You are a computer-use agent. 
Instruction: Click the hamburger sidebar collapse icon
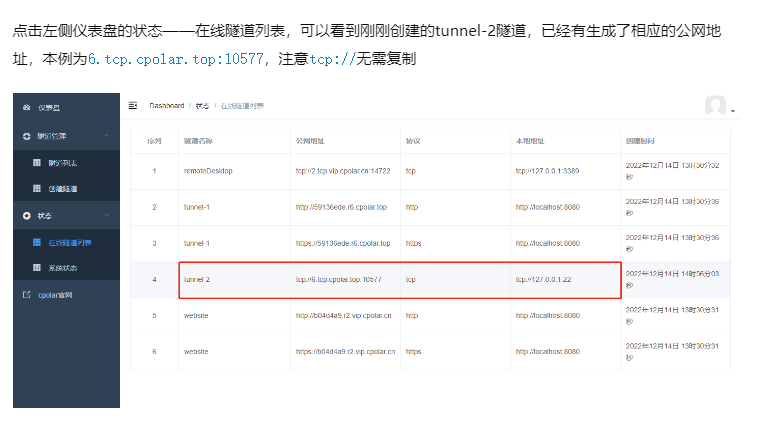point(133,105)
